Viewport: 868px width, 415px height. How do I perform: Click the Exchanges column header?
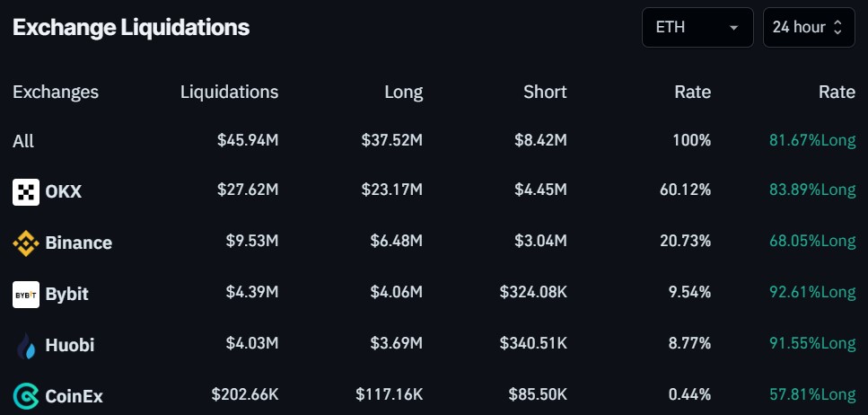pos(56,92)
